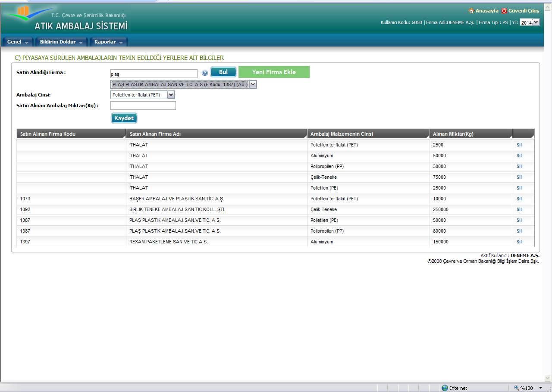This screenshot has height=392, width=552.
Task: Click the Kaydet save button
Action: tap(124, 118)
